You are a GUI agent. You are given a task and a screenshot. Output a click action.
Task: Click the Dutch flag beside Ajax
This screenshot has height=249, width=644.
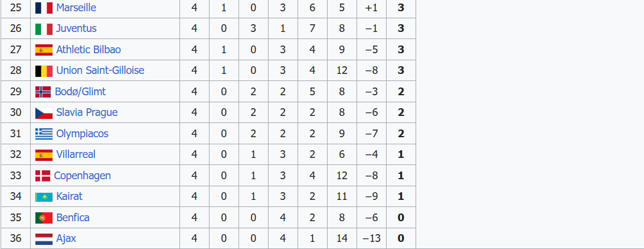(x=44, y=239)
